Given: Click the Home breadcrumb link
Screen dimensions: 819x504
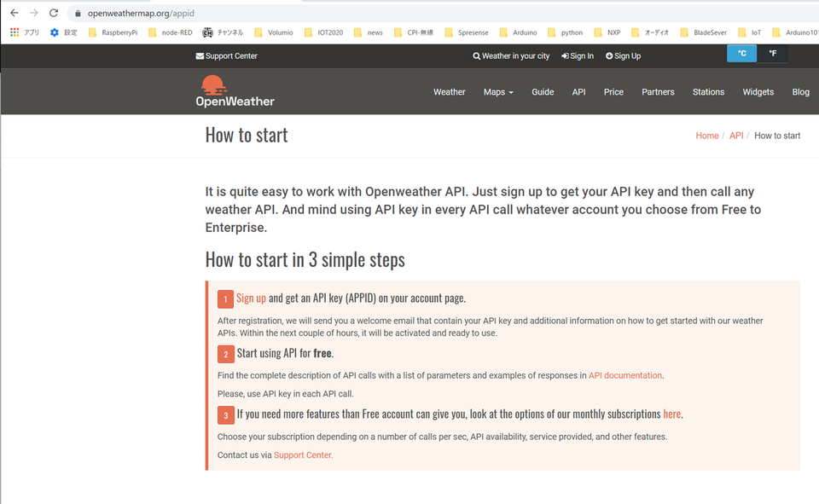Looking at the screenshot, I should point(706,136).
